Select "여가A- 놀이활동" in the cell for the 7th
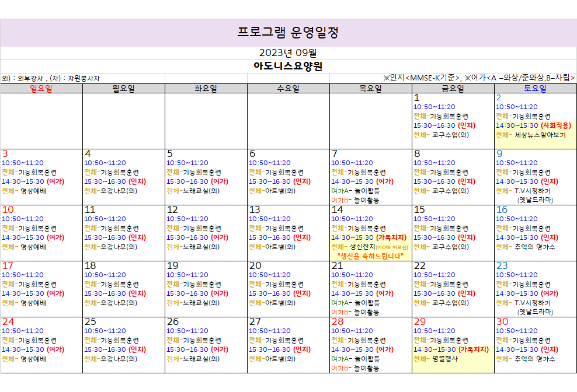577x392 pixels. tap(356, 191)
